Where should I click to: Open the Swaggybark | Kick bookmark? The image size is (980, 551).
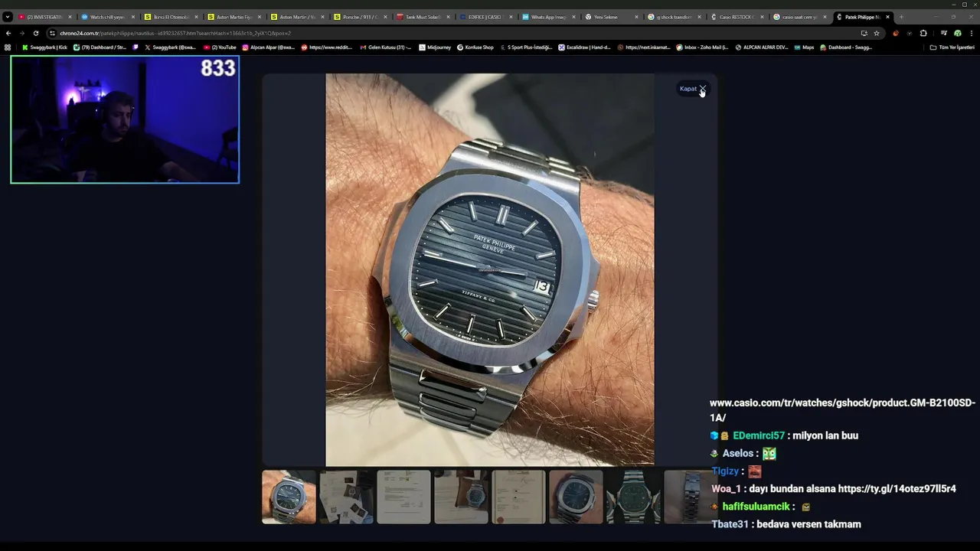[x=44, y=47]
